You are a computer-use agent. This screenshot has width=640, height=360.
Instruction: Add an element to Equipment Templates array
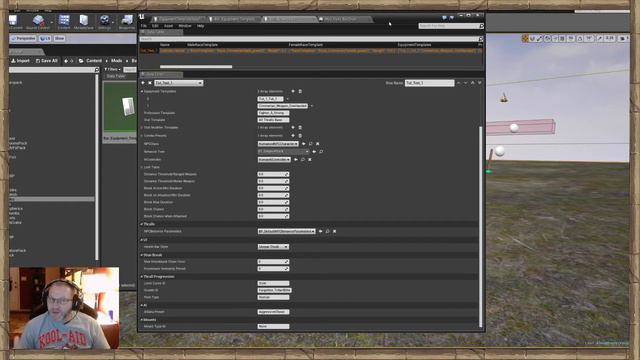pyautogui.click(x=293, y=91)
